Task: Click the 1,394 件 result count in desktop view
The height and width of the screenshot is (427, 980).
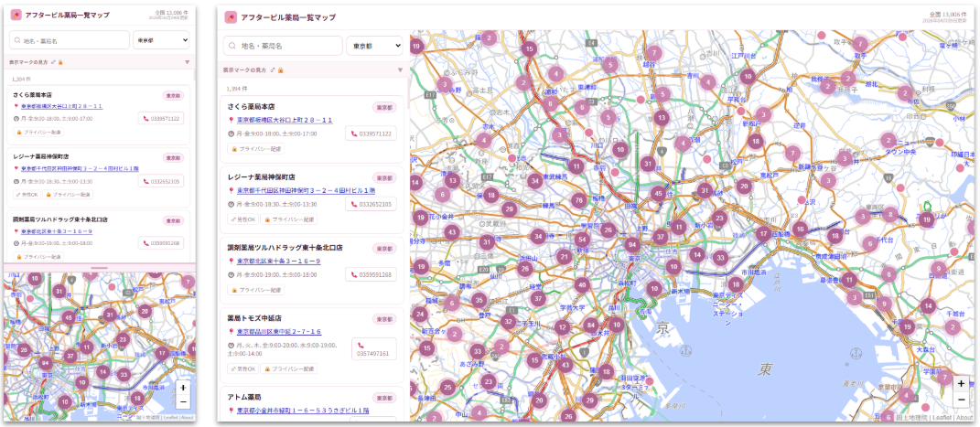Action: [x=237, y=89]
